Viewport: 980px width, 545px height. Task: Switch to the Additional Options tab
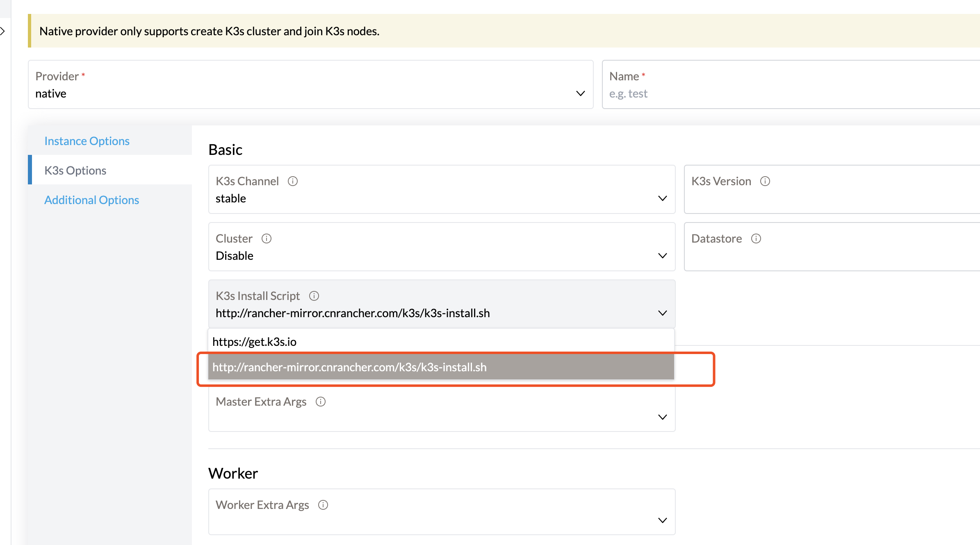pos(91,200)
